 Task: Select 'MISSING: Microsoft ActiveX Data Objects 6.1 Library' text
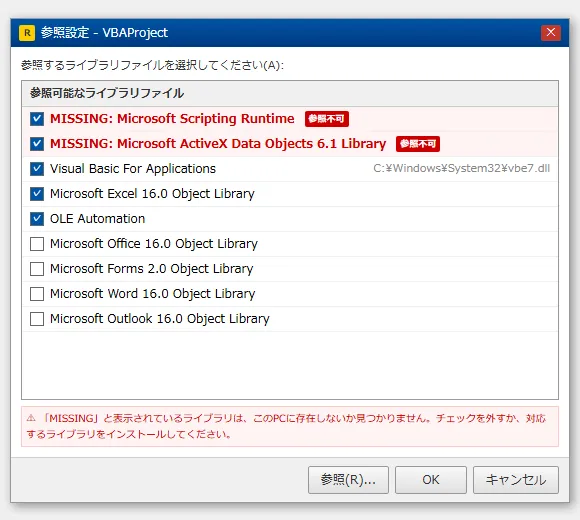[x=218, y=143]
